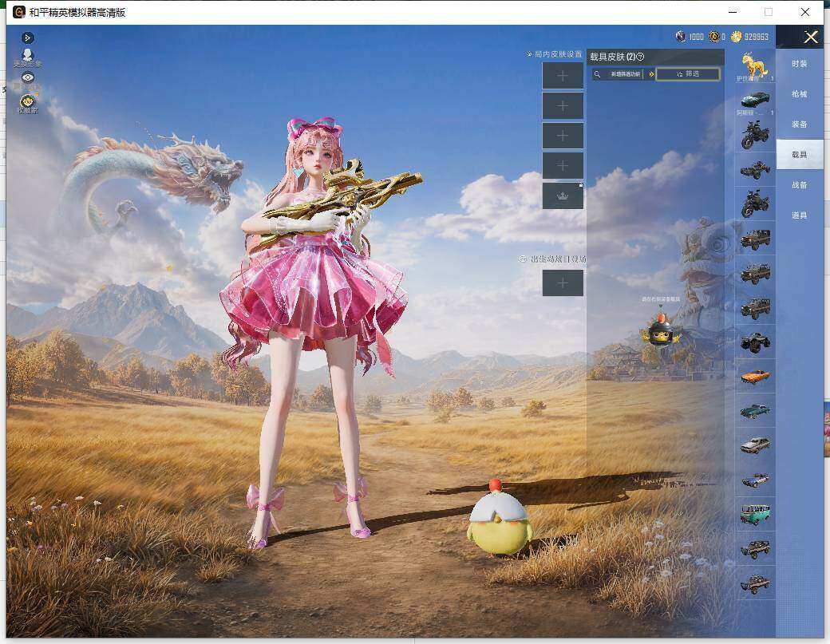The height and width of the screenshot is (644, 830).
Task: Click the topmost empty plus slot under 局内皮肤设置
Action: point(563,76)
